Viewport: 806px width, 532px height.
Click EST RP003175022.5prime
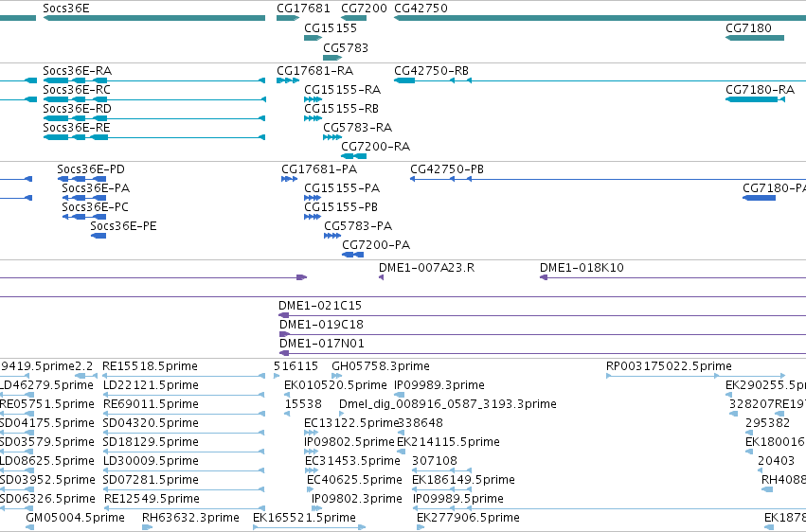(x=696, y=376)
